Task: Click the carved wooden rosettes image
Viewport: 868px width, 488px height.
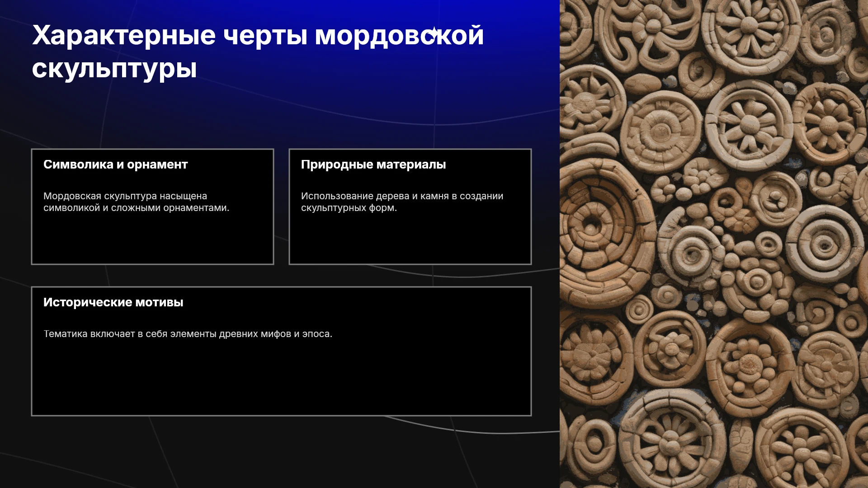Action: [714, 244]
